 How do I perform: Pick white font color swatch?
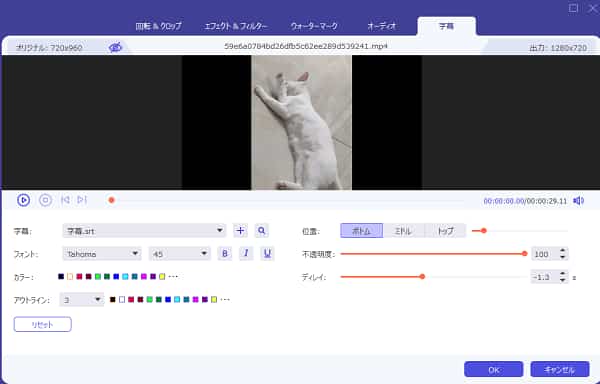tap(70, 277)
